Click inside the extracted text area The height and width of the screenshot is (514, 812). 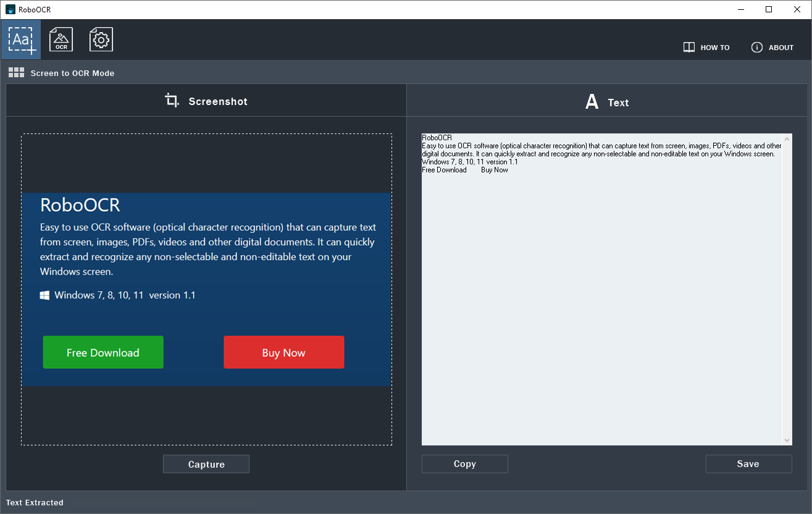(x=602, y=289)
